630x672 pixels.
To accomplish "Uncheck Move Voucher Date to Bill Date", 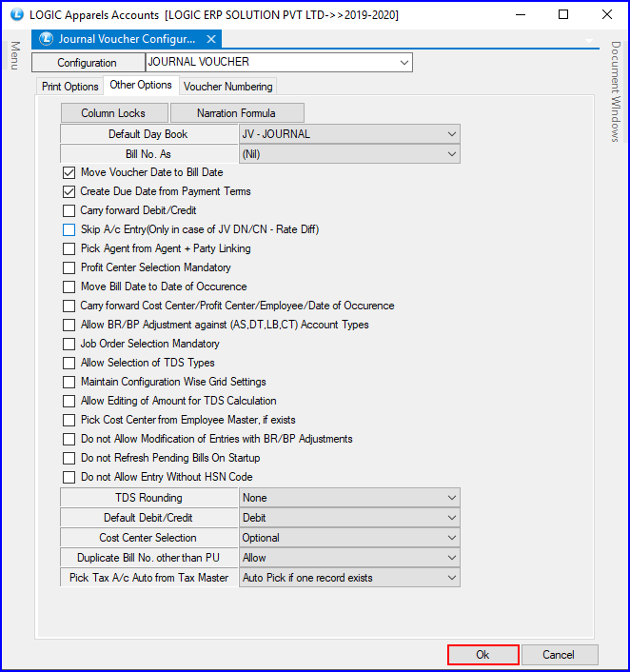I will tap(69, 172).
